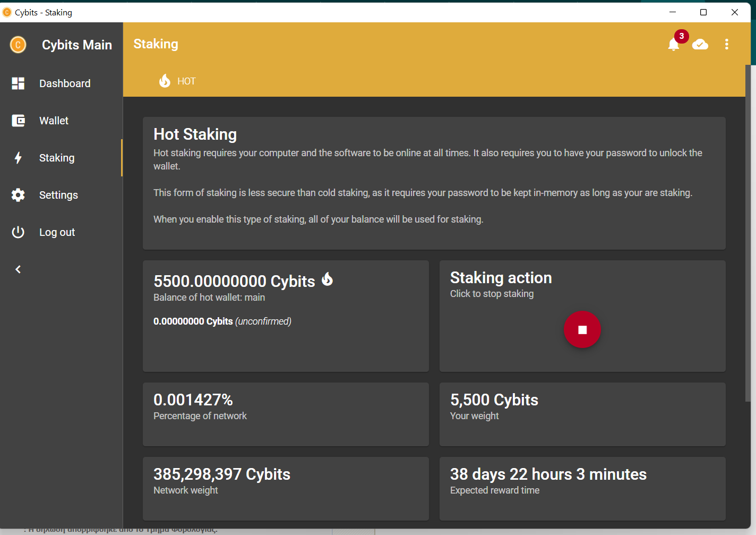Click the cloud sync status icon
The image size is (756, 535).
click(x=700, y=45)
